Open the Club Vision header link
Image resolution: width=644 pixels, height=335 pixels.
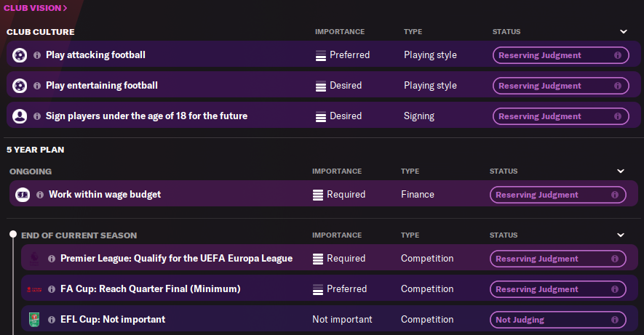tap(36, 8)
